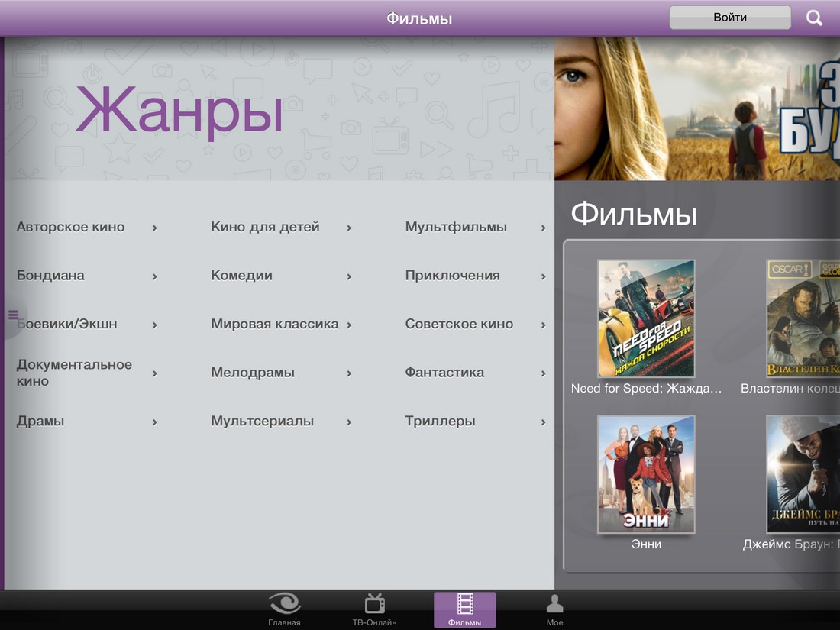Open the Мультсериалы genre
Image resolution: width=840 pixels, height=630 pixels.
(262, 421)
